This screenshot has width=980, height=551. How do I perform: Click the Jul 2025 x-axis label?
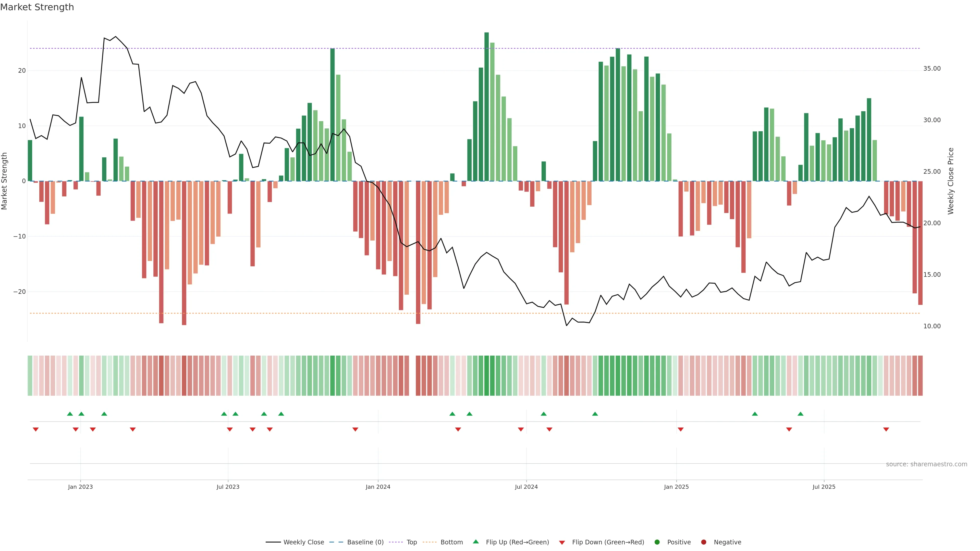pyautogui.click(x=824, y=487)
